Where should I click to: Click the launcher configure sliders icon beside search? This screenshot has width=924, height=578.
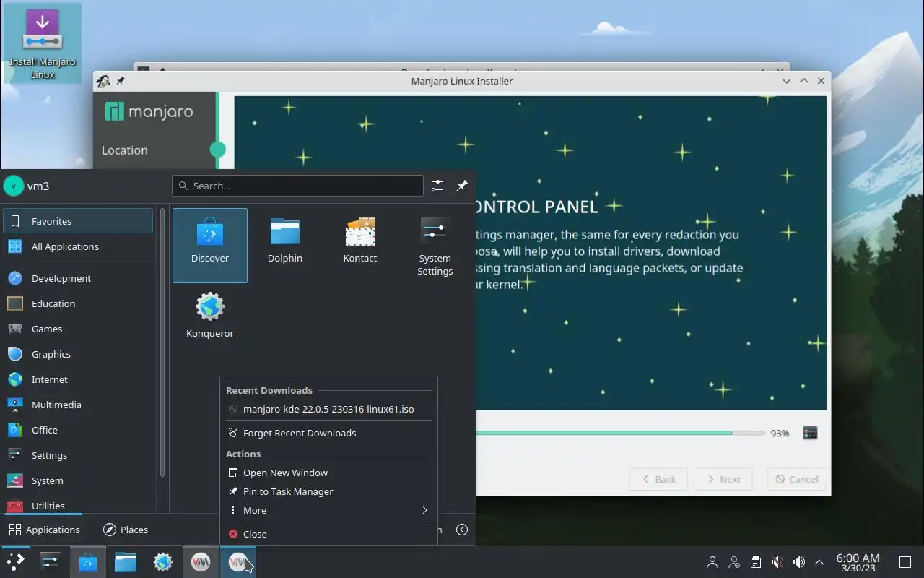(x=437, y=186)
